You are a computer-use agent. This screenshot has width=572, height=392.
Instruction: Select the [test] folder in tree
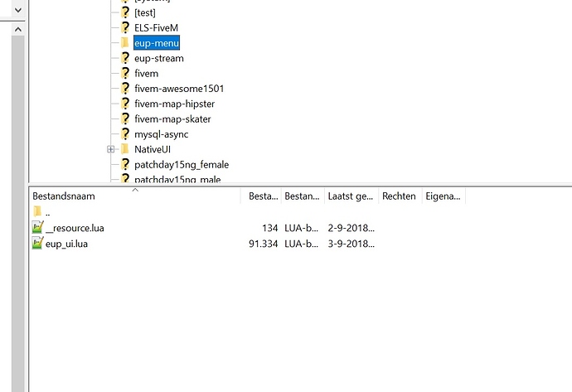(145, 12)
